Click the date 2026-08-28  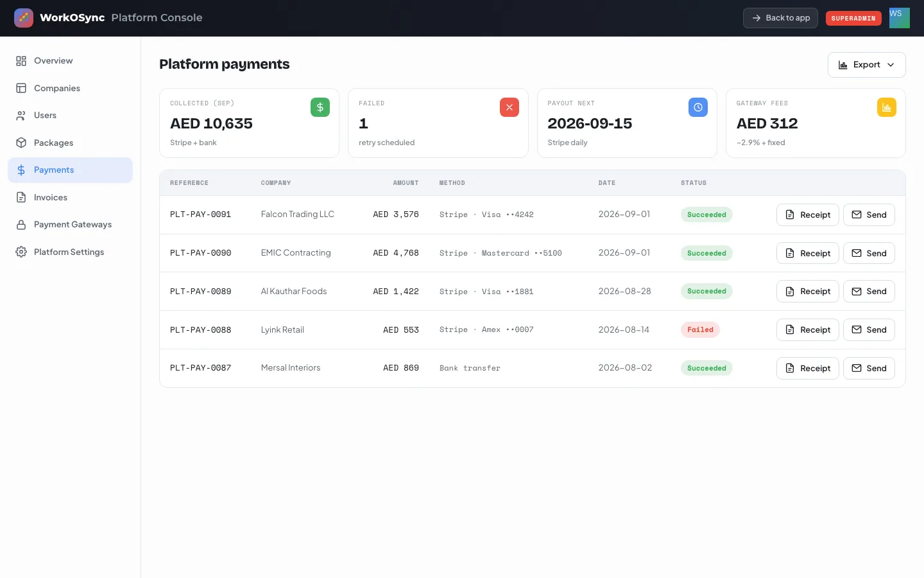(625, 292)
